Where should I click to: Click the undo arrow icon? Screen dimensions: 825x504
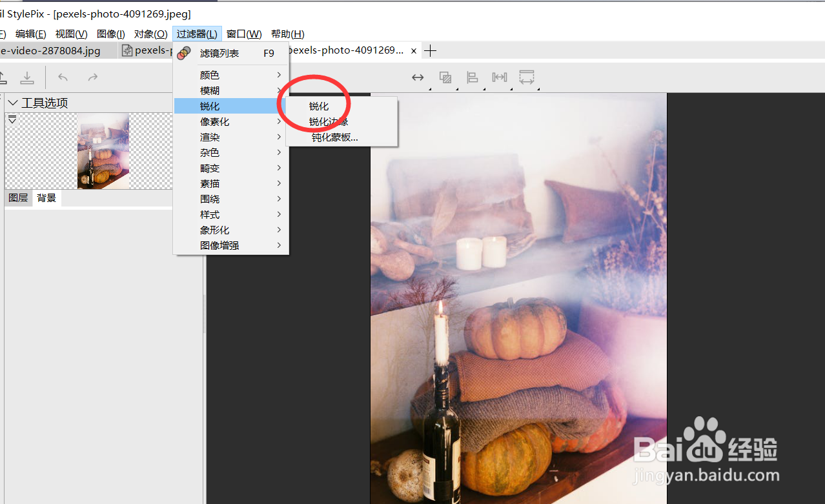point(63,77)
